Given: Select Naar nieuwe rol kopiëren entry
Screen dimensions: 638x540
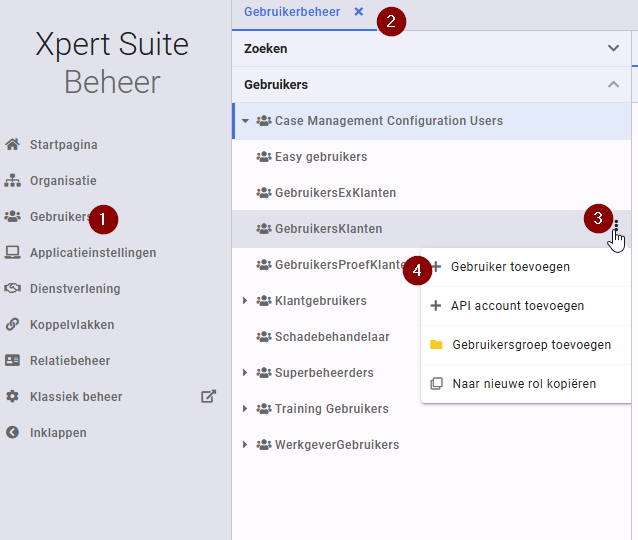Looking at the screenshot, I should coord(526,383).
